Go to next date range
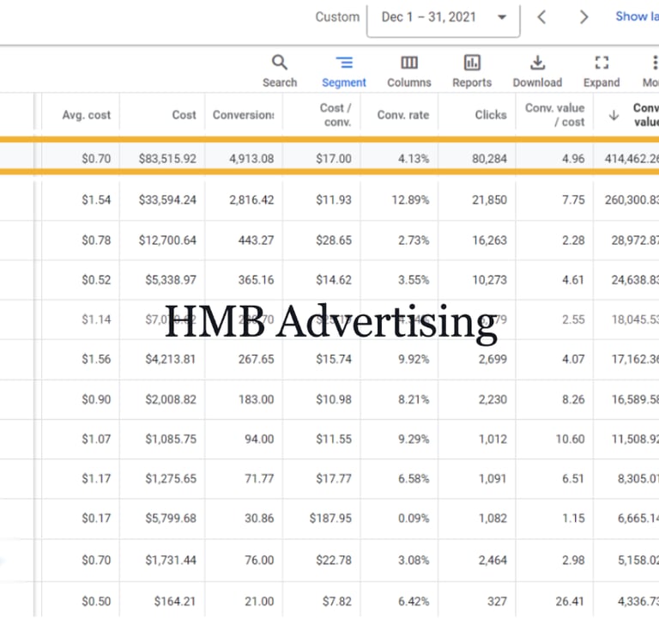 [x=583, y=17]
